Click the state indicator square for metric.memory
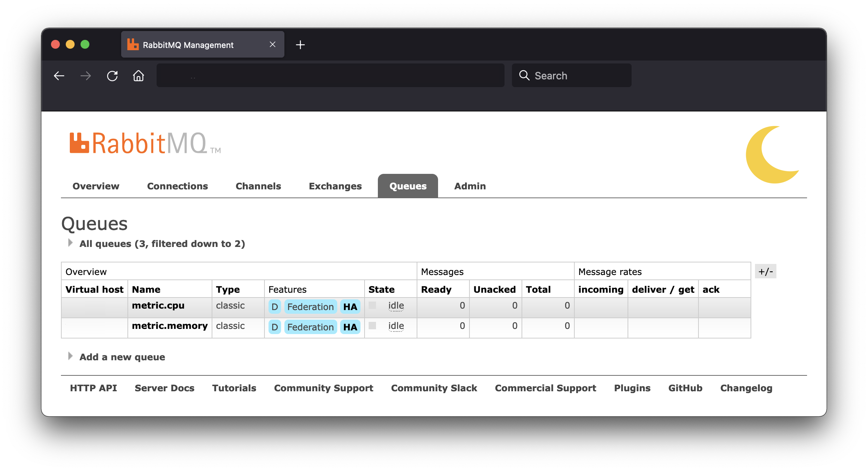 click(x=372, y=326)
